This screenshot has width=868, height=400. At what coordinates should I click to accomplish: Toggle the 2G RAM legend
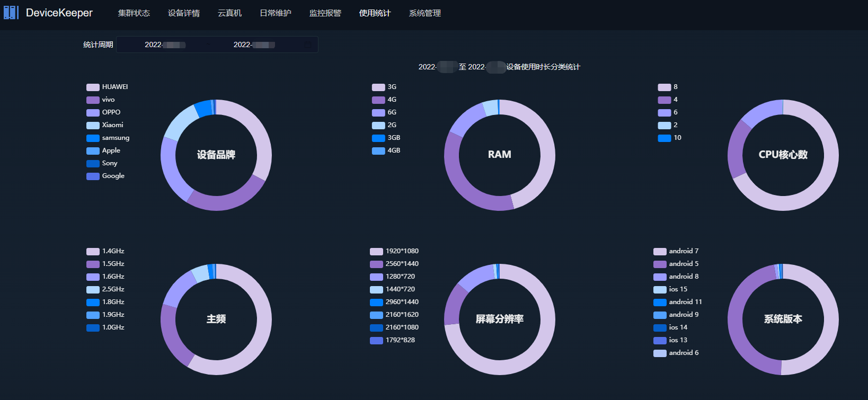click(x=384, y=125)
